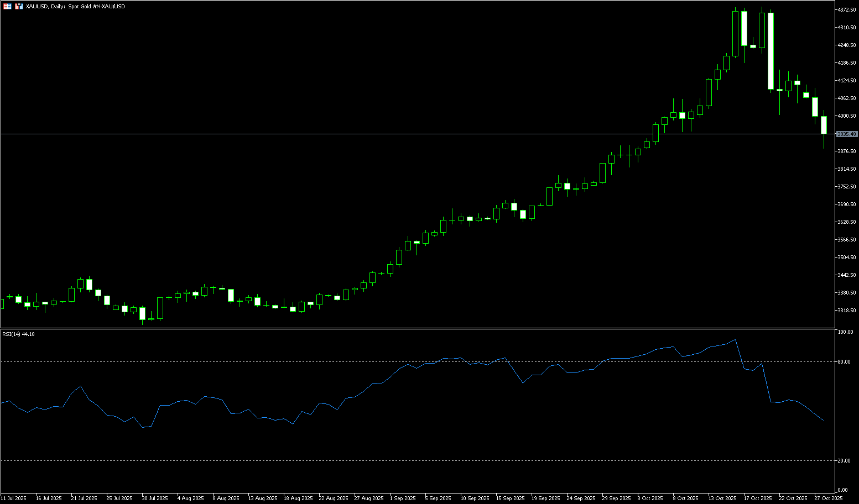
Task: Click the tall white bearish candle near 17 Oct
Action: pos(771,51)
